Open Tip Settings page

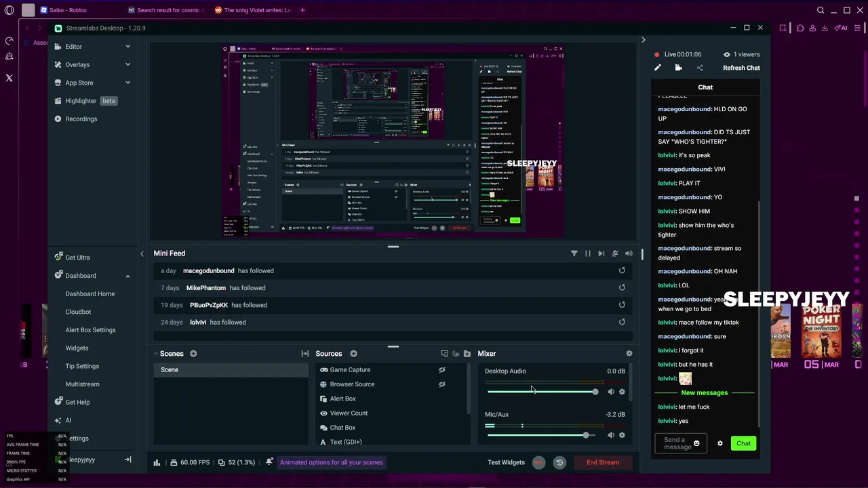[82, 366]
